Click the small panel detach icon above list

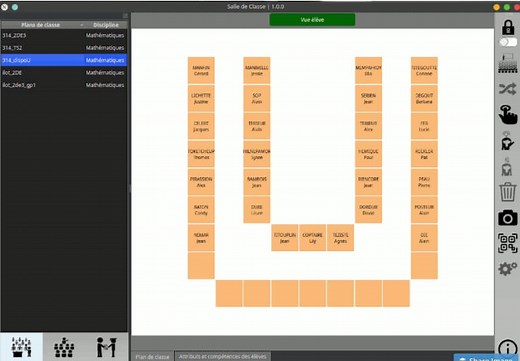coord(125,16)
